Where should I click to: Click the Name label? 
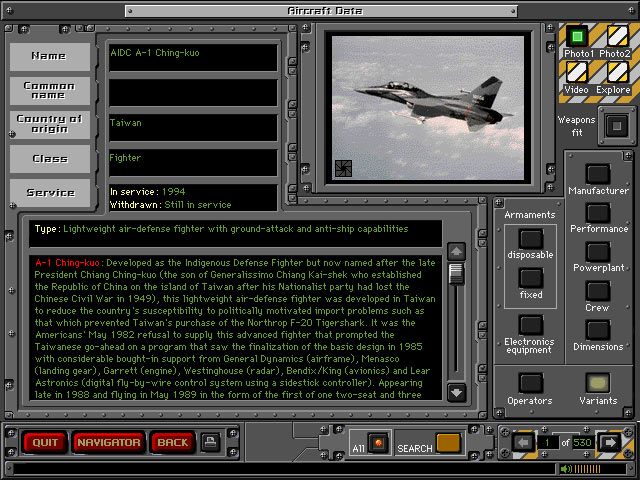[x=49, y=56]
